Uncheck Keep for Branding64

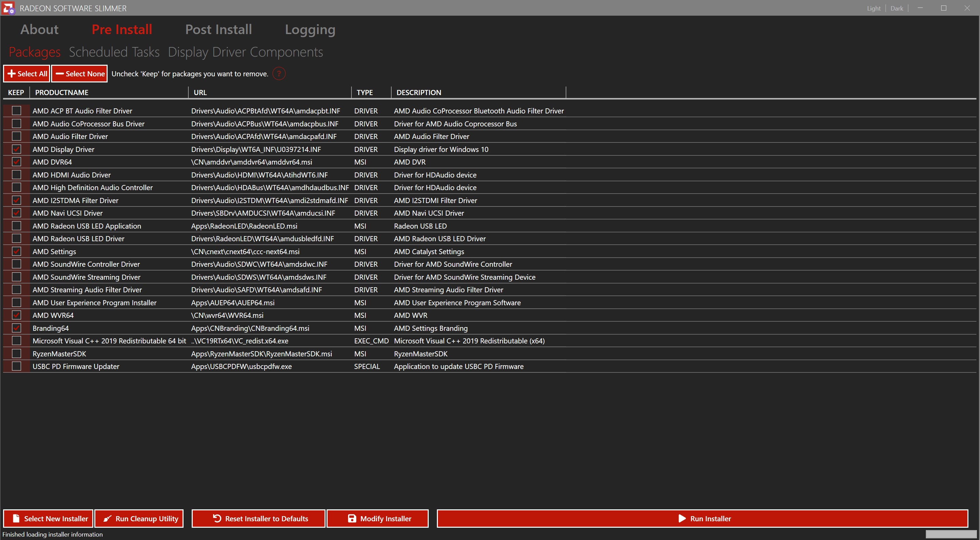pos(16,328)
